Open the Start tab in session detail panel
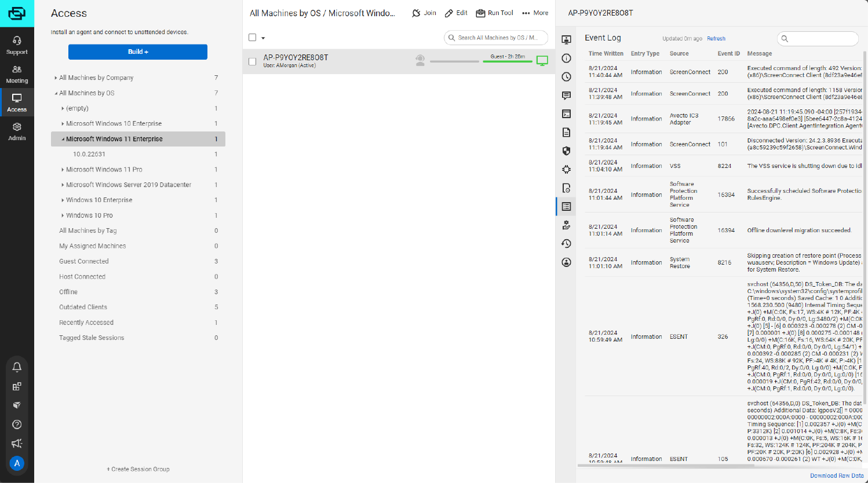The image size is (868, 483). point(566,39)
